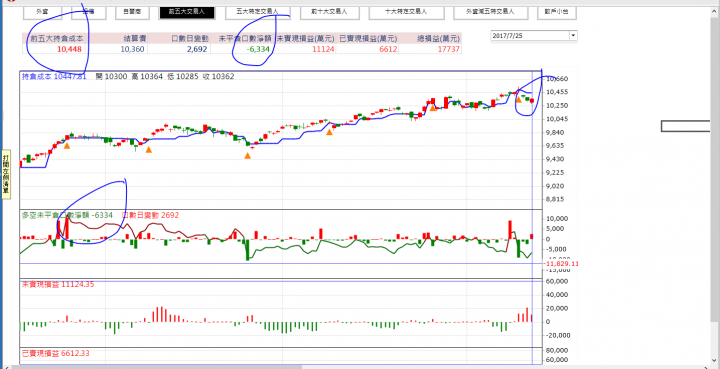The image size is (720, 369).
Task: Expand the date picker dropdown arrow
Action: [573, 35]
